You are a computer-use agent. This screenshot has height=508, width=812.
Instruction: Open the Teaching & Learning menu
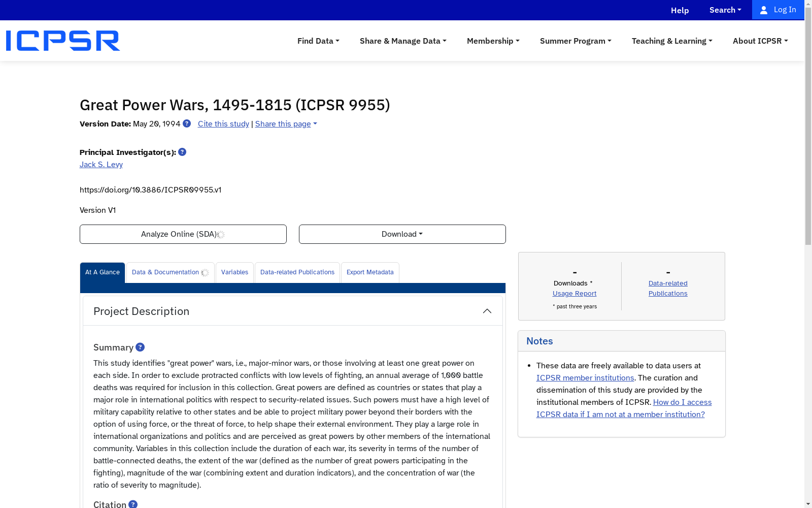point(672,41)
